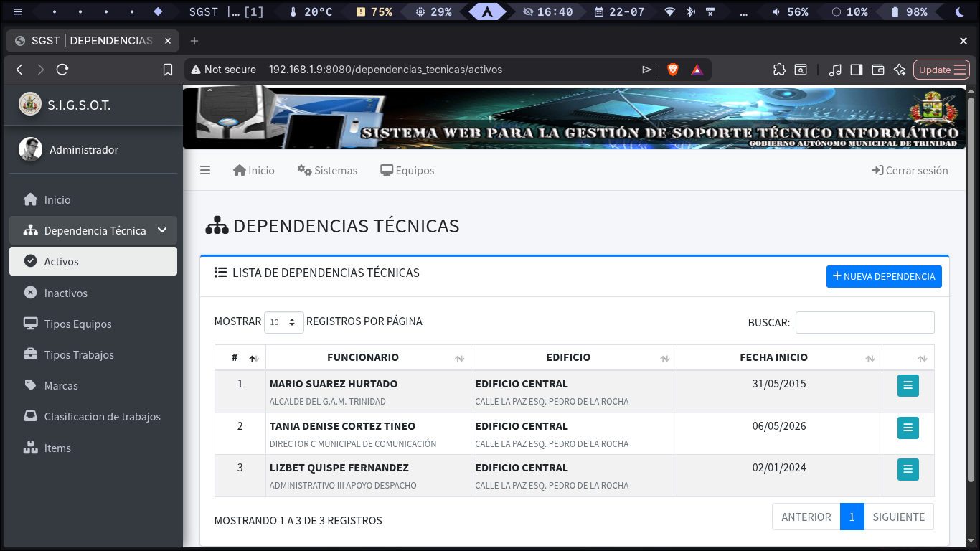
Task: Open the media playlist music icon
Action: pos(835,70)
